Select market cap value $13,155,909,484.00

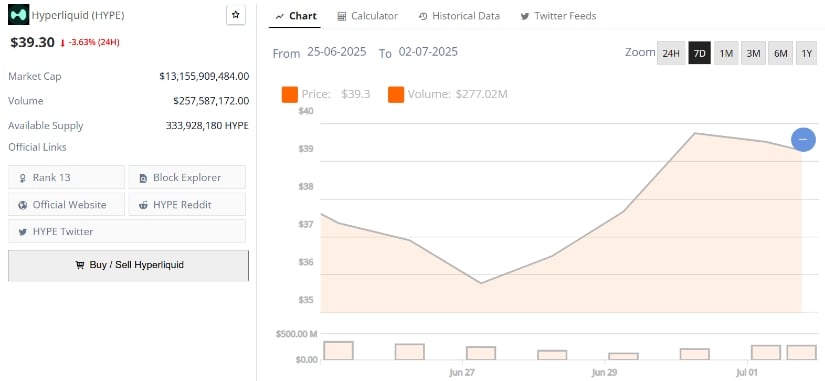(x=204, y=76)
